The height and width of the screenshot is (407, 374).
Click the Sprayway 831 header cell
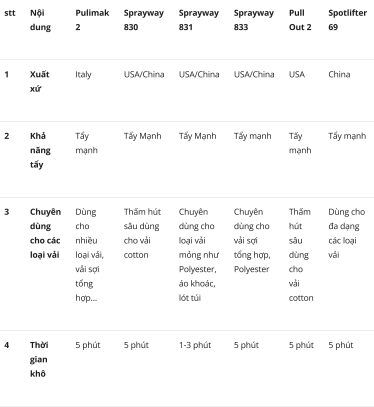[199, 20]
